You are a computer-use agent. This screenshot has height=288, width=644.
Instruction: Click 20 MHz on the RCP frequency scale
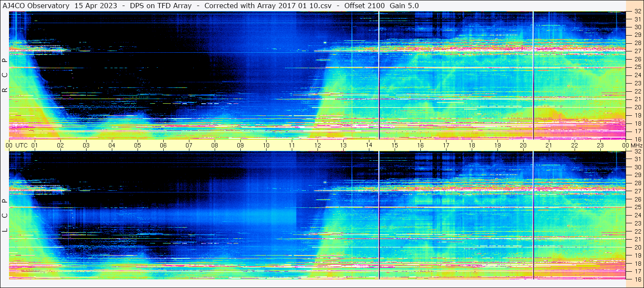coord(638,107)
